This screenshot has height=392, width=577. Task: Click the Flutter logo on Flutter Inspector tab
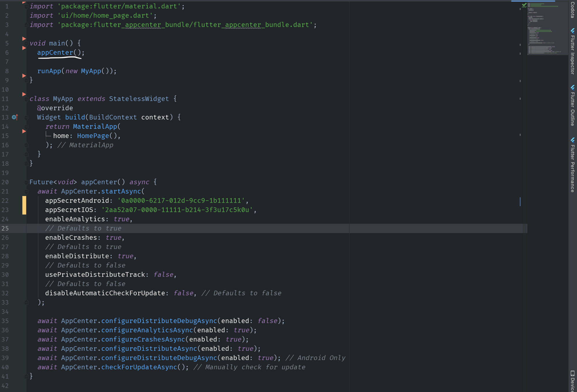(573, 31)
